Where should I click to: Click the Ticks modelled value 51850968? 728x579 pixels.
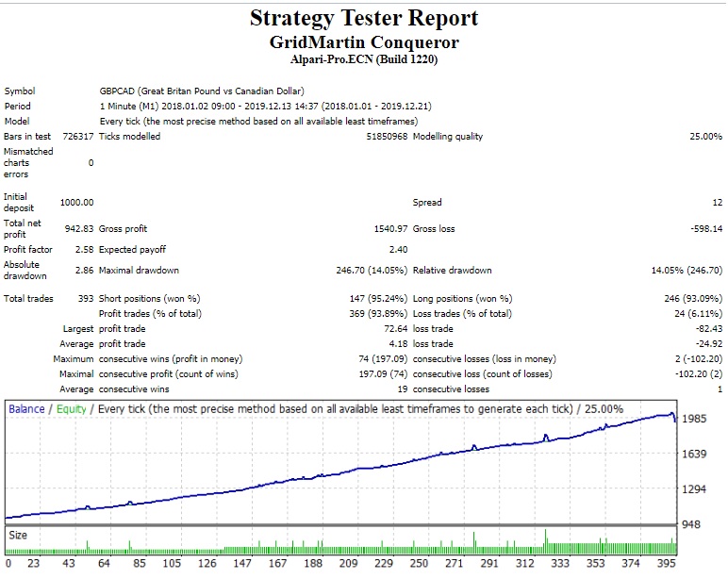tap(387, 137)
